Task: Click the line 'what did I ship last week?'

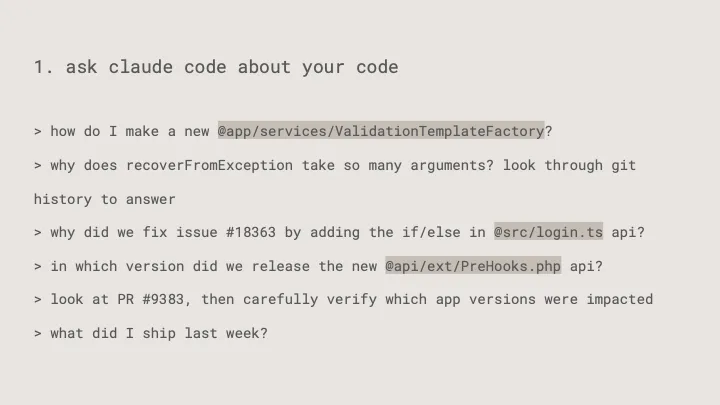Action: click(159, 333)
